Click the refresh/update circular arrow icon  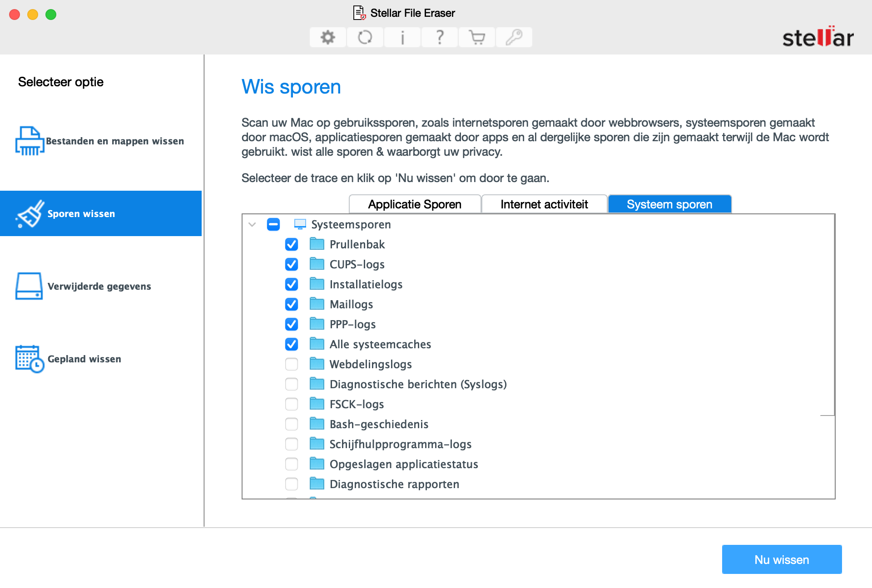[365, 37]
